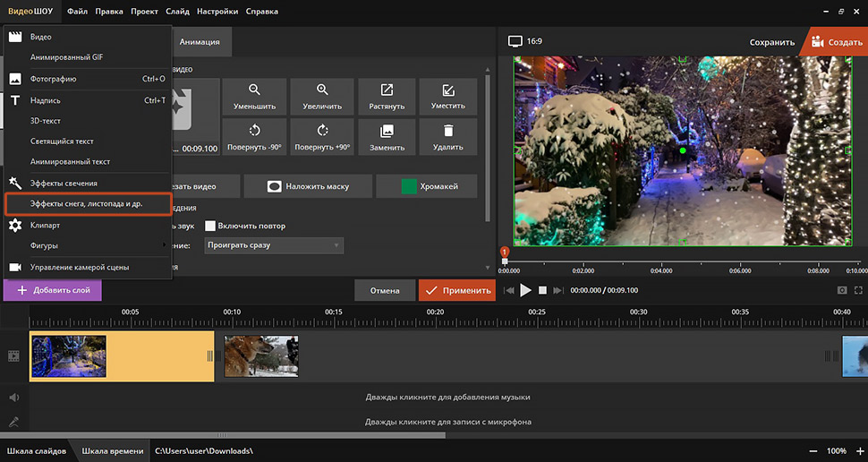
Task: Open fullscreen preview icon
Action: coord(858,290)
